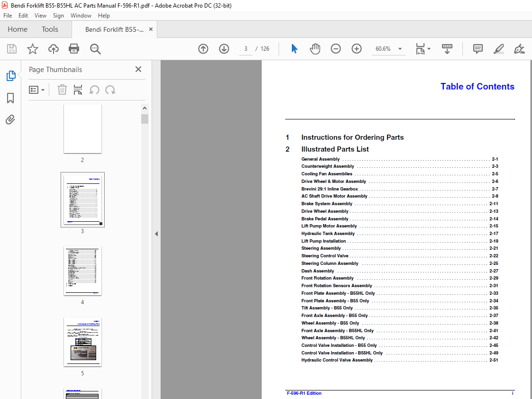Open the Bookmarks panel
The image size is (532, 399).
[10, 98]
